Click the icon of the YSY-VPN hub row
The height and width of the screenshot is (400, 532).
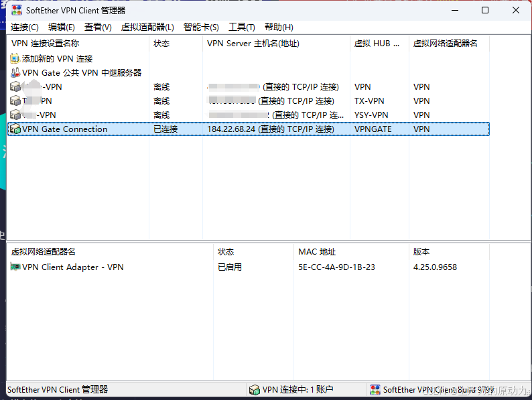[15, 115]
